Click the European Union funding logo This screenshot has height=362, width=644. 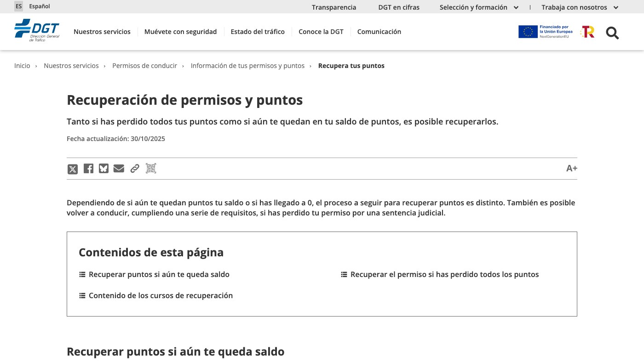(x=546, y=32)
